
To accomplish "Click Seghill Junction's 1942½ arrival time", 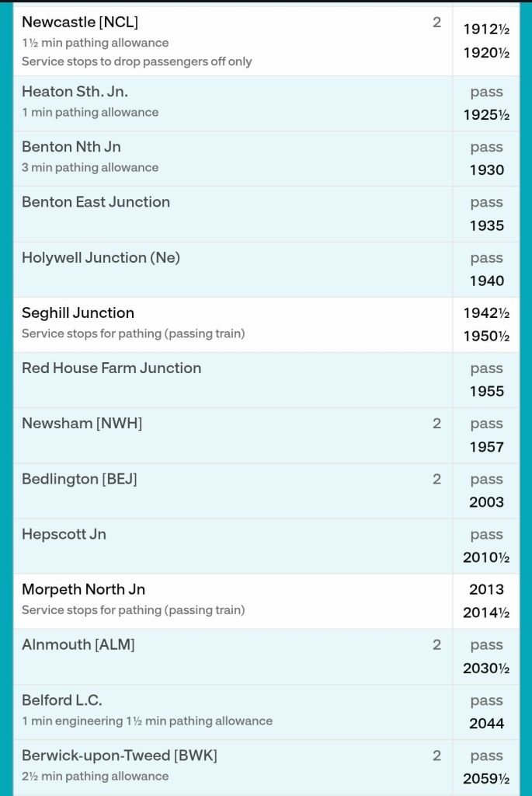I will tap(486, 313).
